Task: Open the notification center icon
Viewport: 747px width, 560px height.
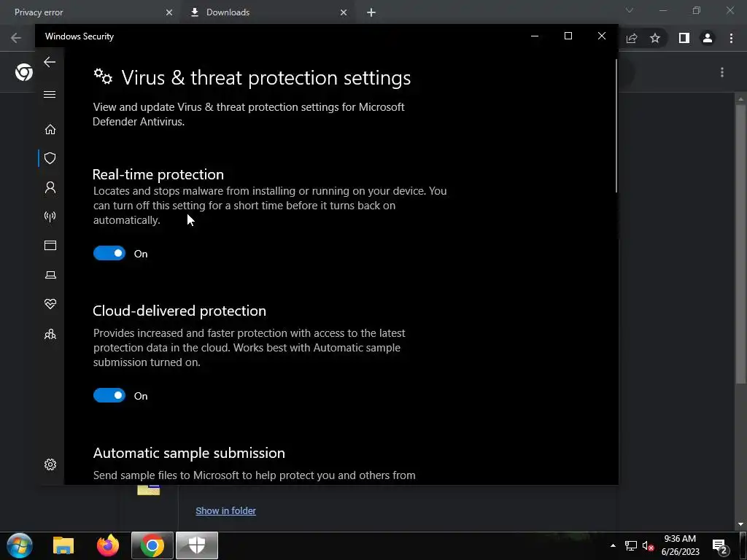Action: 719,545
